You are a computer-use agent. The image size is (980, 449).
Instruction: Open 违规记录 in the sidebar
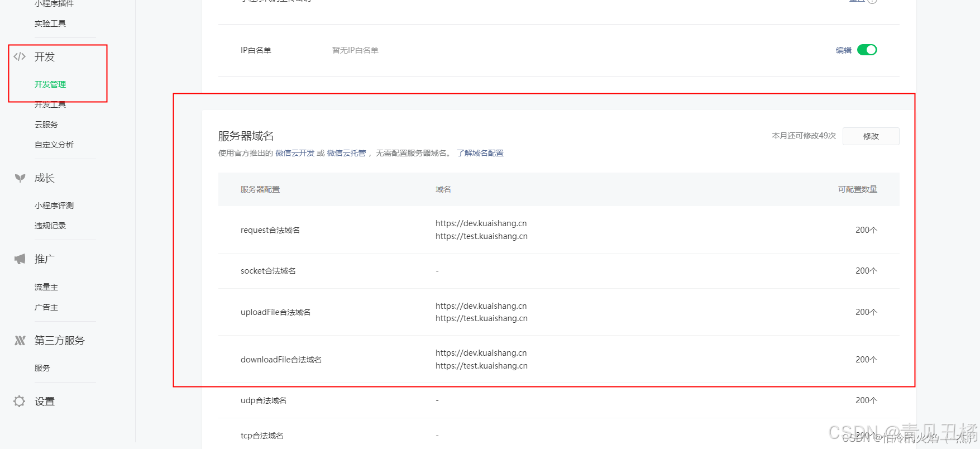(x=50, y=226)
